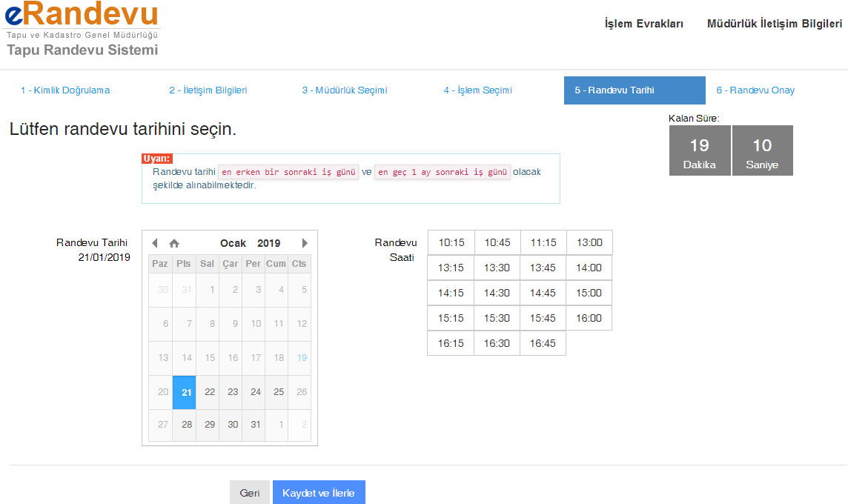This screenshot has width=848, height=504.
Task: Pick the 16:45 appointment slot
Action: 543,343
